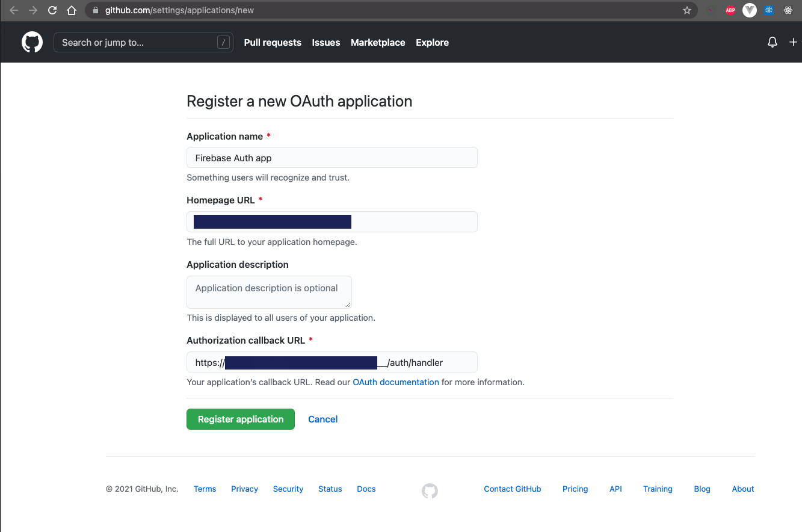Image resolution: width=802 pixels, height=532 pixels.
Task: Reload the page using the refresh icon
Action: 52,10
